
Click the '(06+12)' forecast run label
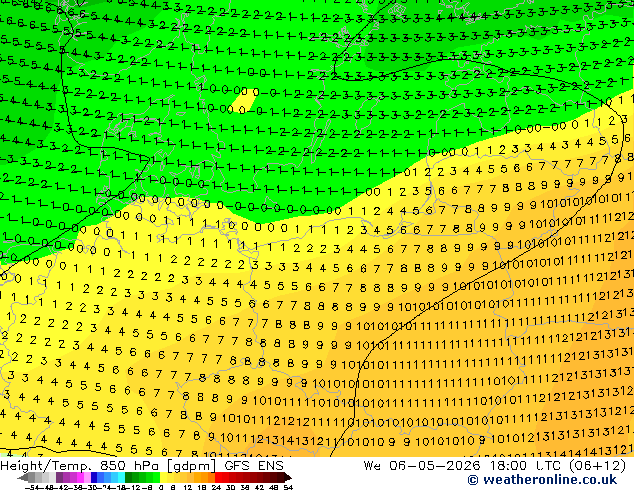pyautogui.click(x=597, y=466)
